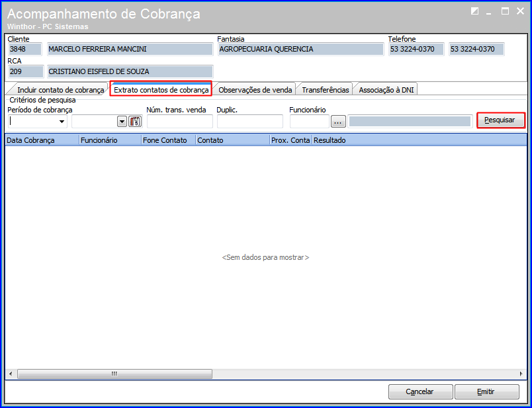Close the Acompanhamento de Cobrança window
The image size is (532, 408).
click(521, 11)
